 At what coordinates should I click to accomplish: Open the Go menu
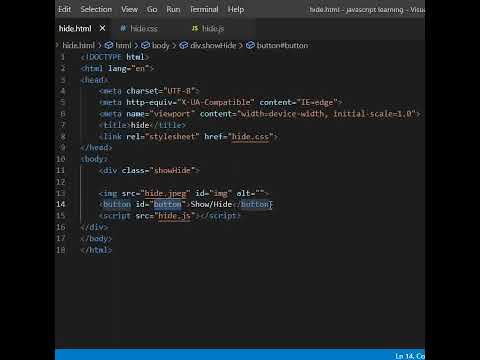[152, 9]
